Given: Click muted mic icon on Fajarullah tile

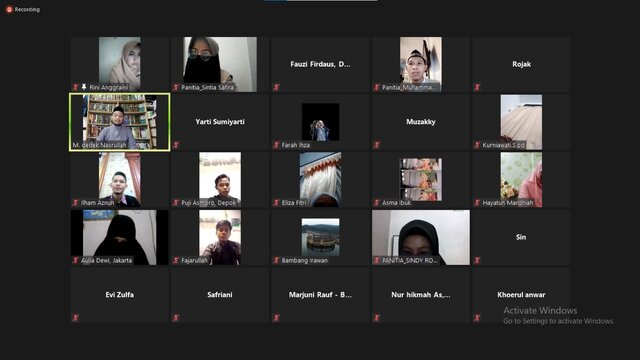Looking at the screenshot, I should (x=176, y=260).
